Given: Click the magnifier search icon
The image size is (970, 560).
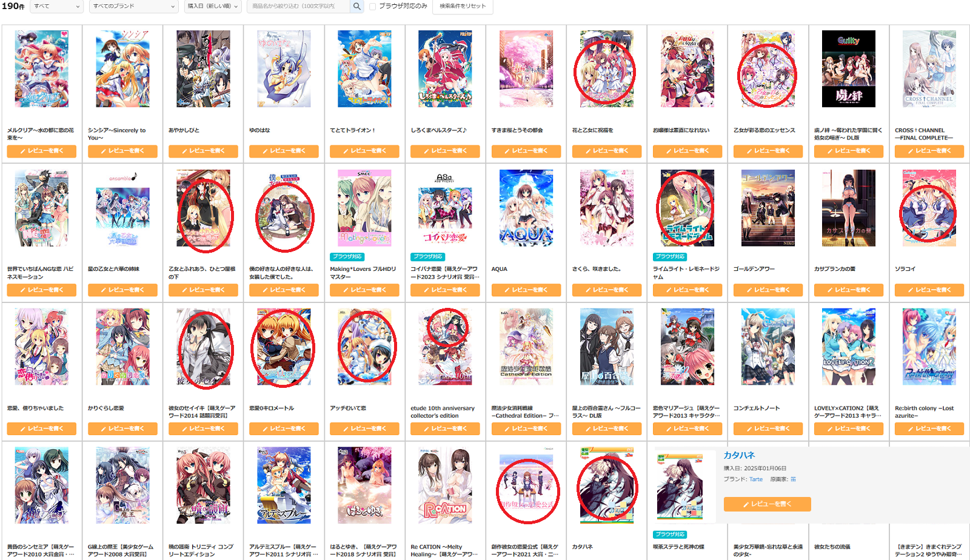Looking at the screenshot, I should 357,6.
